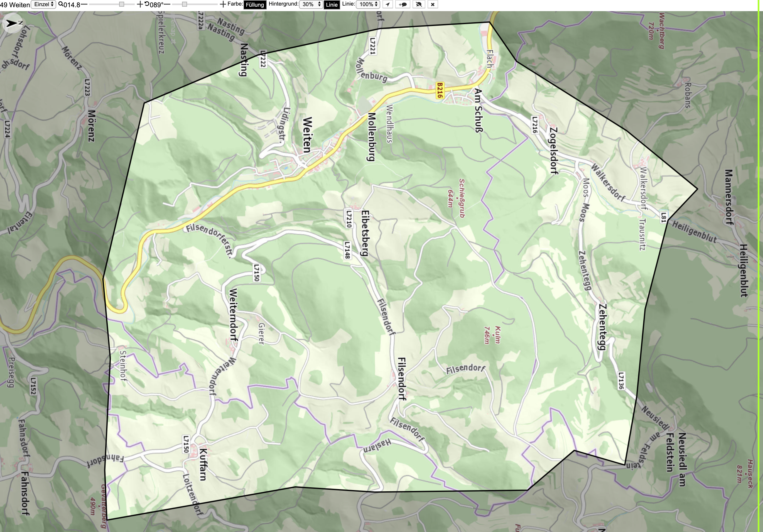Image resolution: width=763 pixels, height=532 pixels.
Task: Toggle the hide labels crossed-out icon
Action: 419,4
